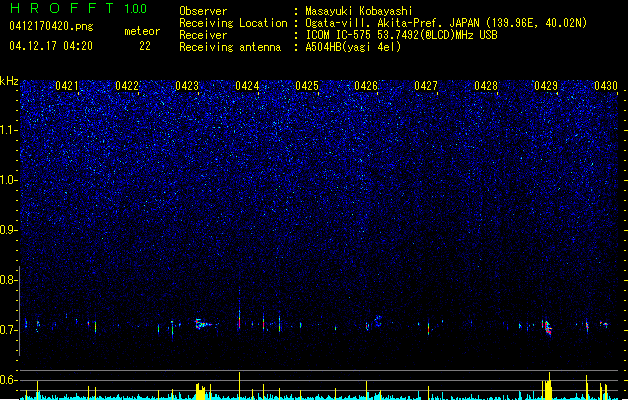Click the bright meteor echo near 0429

click(x=548, y=328)
